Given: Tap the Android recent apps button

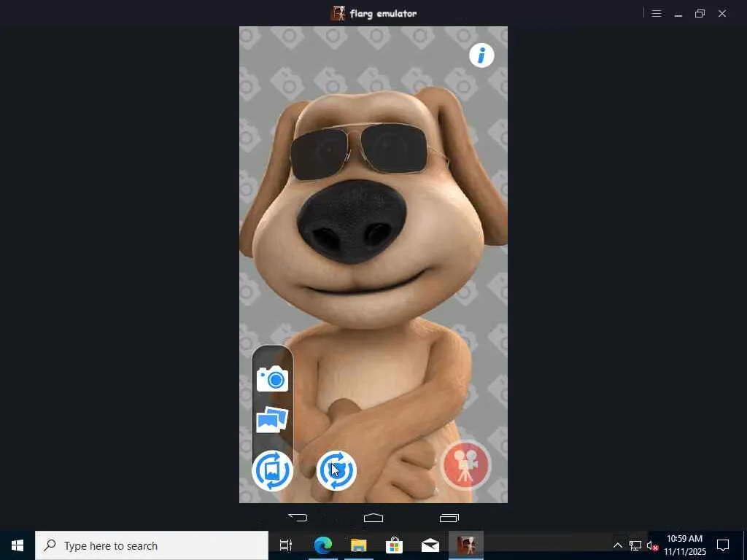Looking at the screenshot, I should point(449,518).
